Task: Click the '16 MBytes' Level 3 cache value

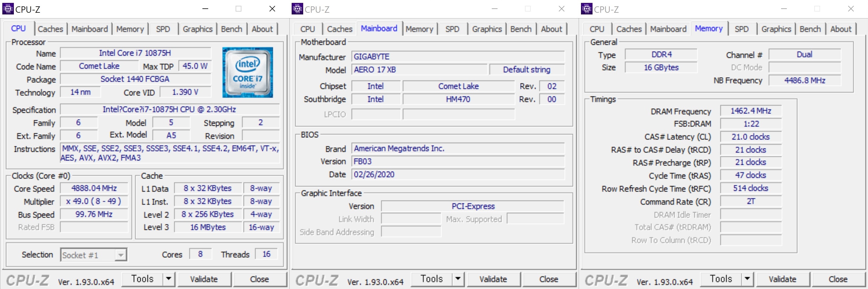Action: [x=208, y=227]
